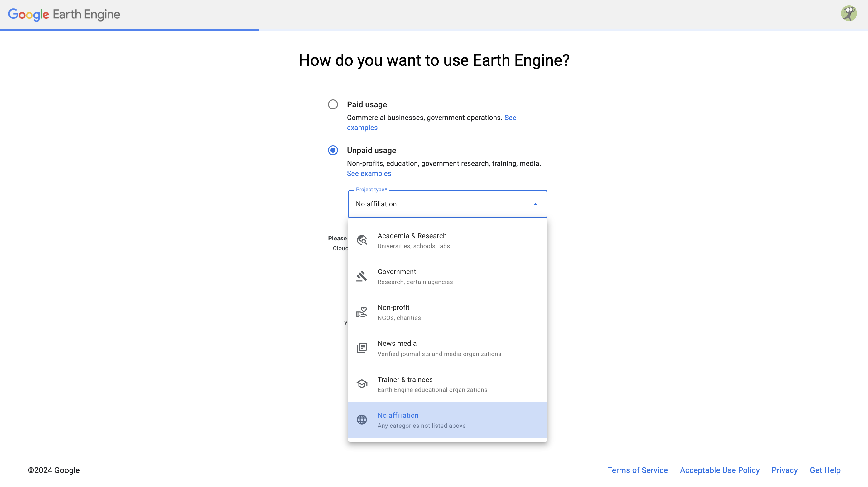Click the No affiliation globe icon

(x=362, y=420)
